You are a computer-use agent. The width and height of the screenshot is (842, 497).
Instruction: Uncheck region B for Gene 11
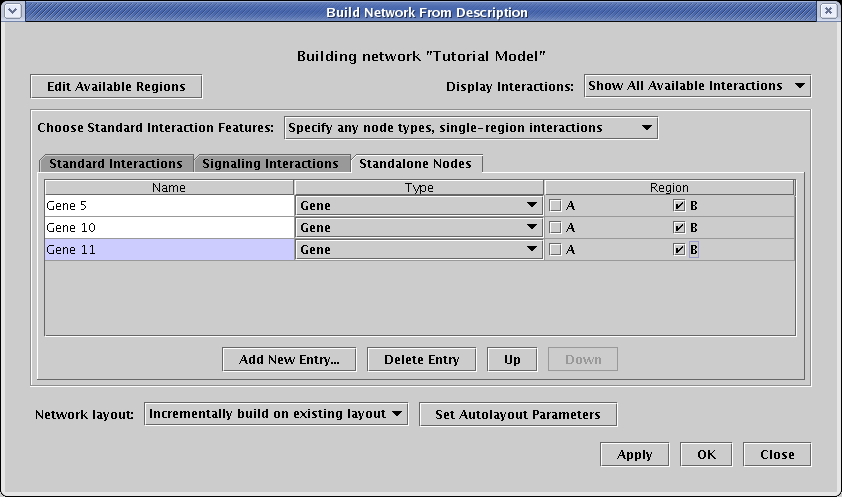pyautogui.click(x=680, y=250)
